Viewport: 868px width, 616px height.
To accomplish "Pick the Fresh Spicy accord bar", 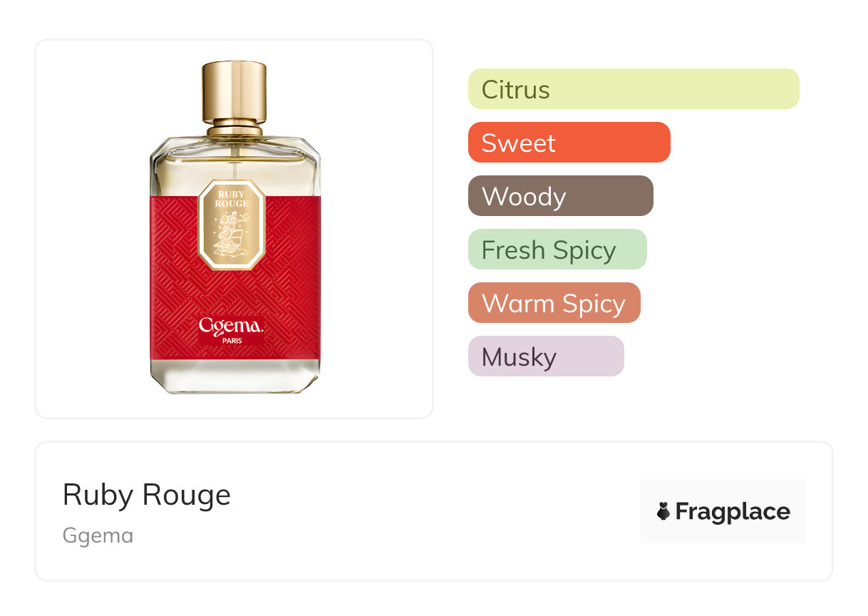I will 557,250.
